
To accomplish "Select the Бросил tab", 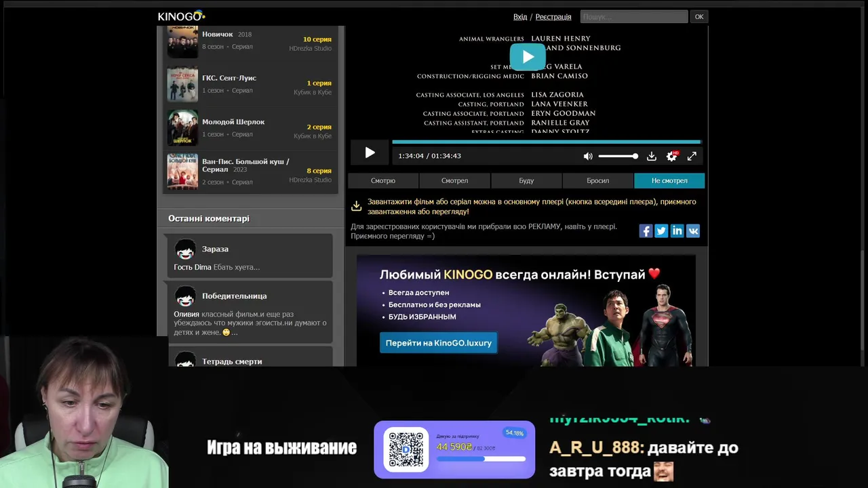I will 597,181.
